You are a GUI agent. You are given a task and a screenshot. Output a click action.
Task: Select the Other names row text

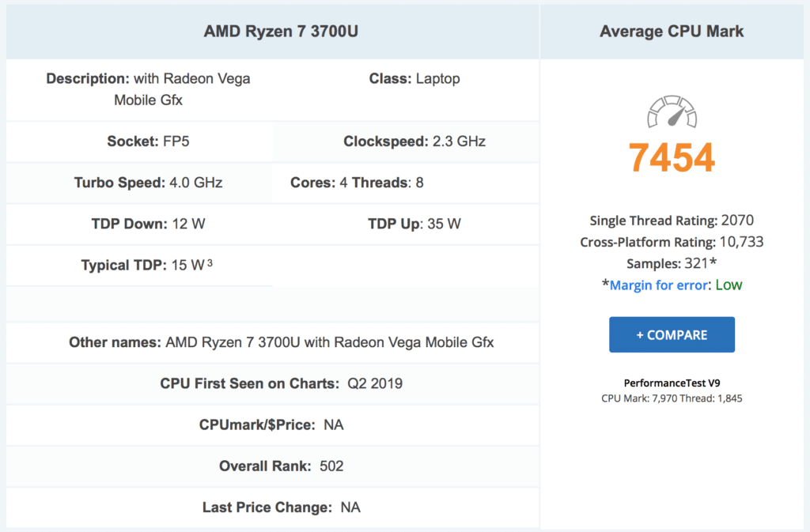point(281,342)
